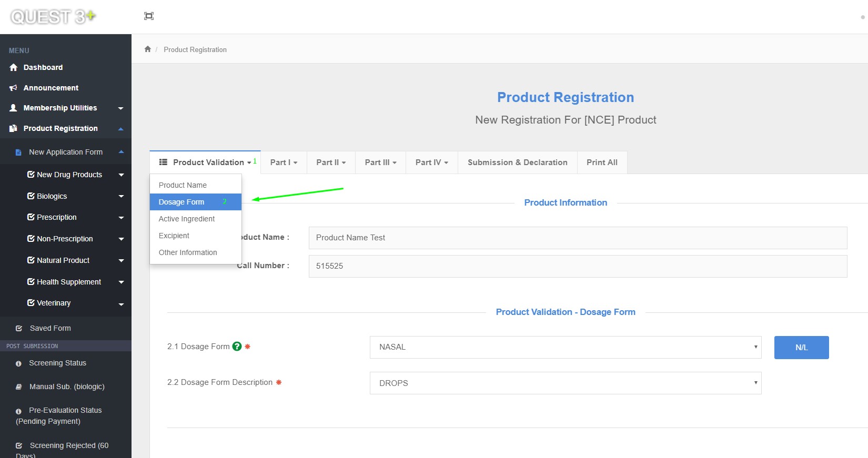
Task: Open the Print All tab
Action: point(602,162)
